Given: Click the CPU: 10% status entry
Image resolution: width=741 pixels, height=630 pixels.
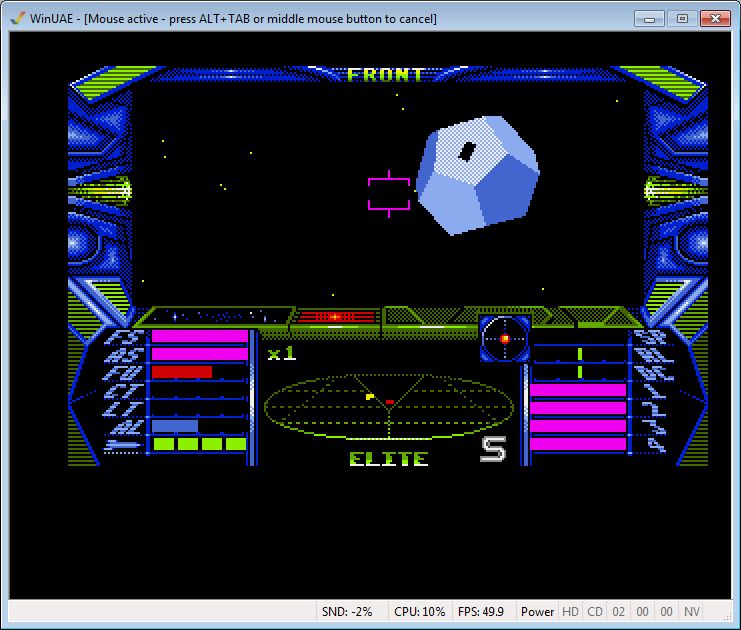Looking at the screenshot, I should [x=420, y=612].
